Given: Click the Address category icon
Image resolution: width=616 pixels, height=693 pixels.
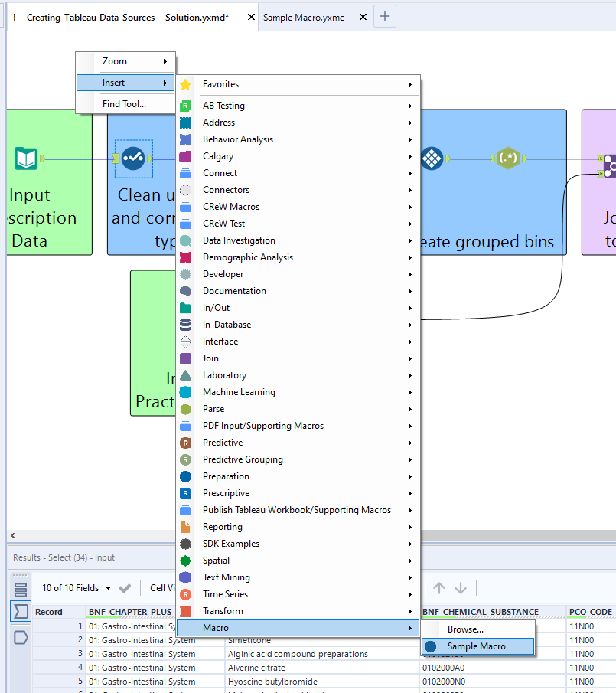Looking at the screenshot, I should point(186,123).
